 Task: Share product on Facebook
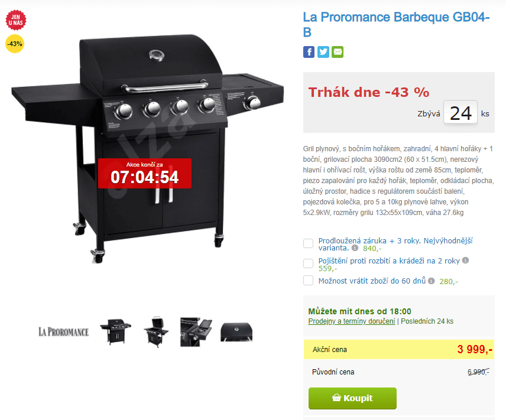[309, 52]
